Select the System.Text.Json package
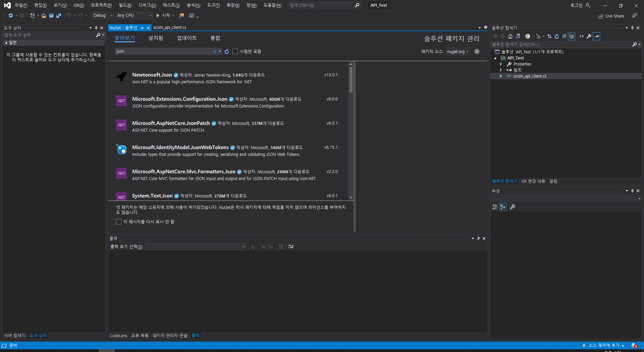644x352 pixels. [x=228, y=196]
